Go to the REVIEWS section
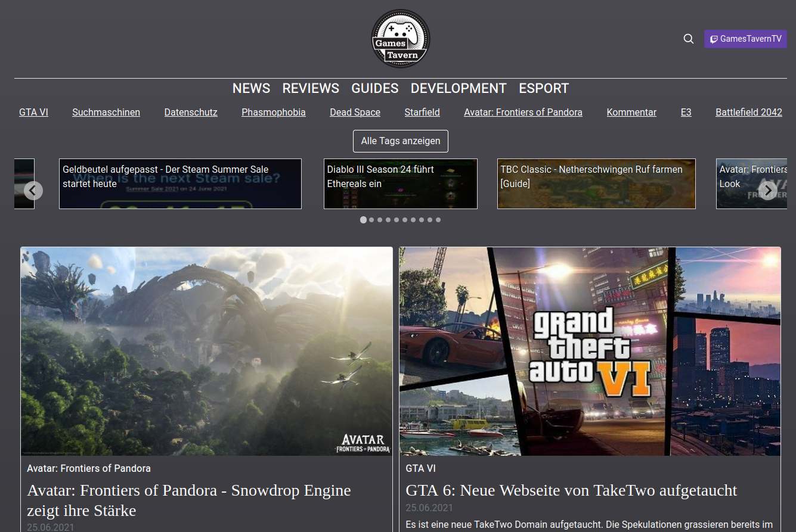 [x=311, y=88]
